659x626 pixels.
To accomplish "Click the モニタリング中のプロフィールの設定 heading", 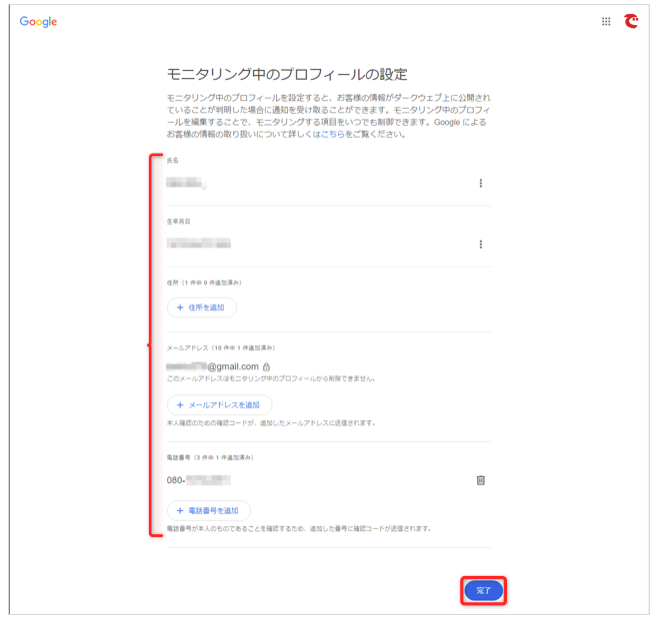I will pos(287,74).
